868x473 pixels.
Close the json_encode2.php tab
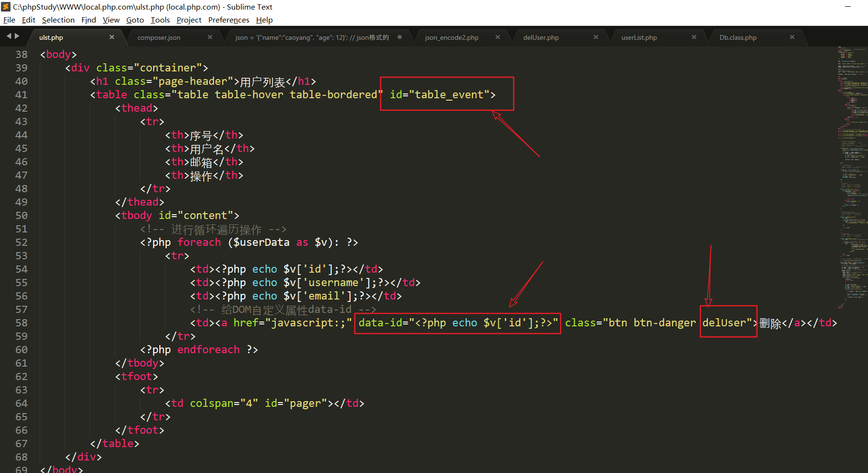[497, 37]
